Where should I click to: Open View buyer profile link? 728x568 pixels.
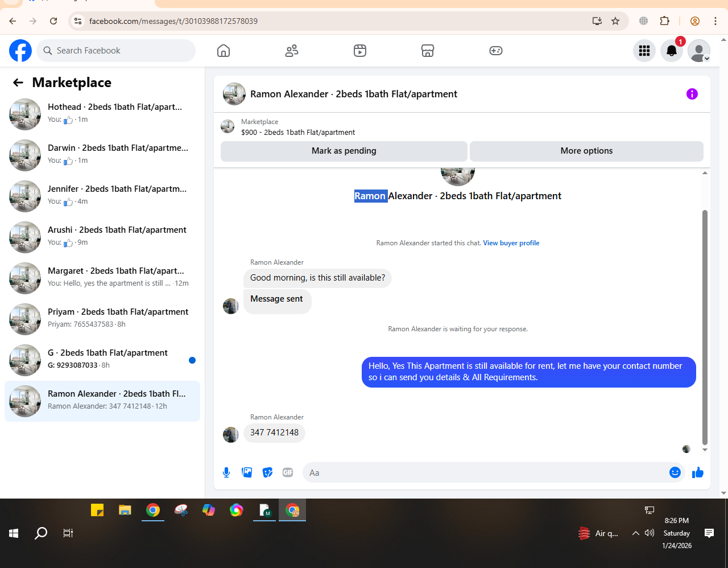(511, 243)
